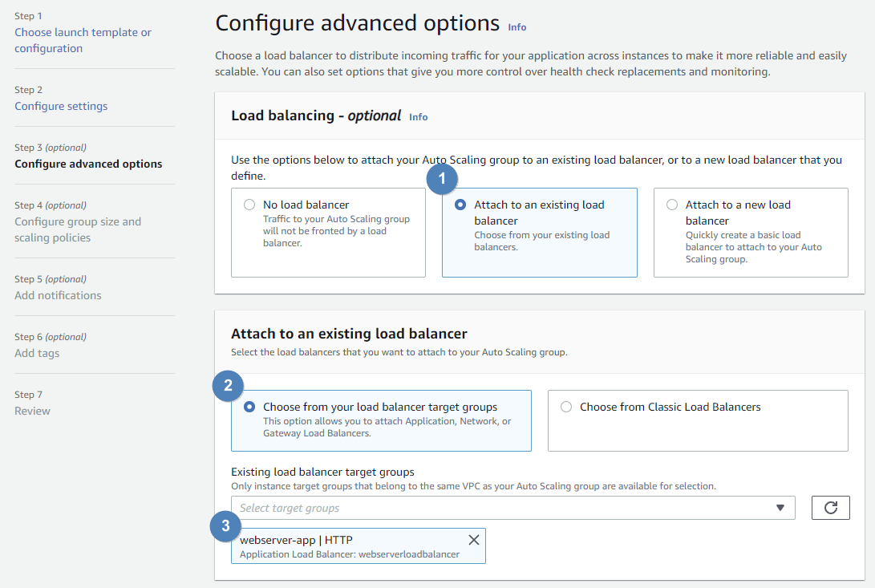Pick Choose from Classic Load Balancers option
The image size is (875, 588).
[566, 407]
